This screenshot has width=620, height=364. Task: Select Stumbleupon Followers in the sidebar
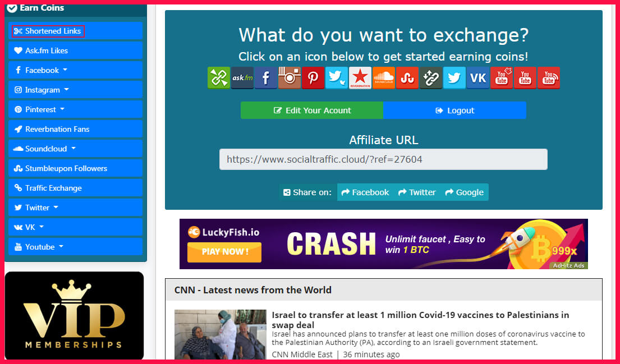pos(75,168)
